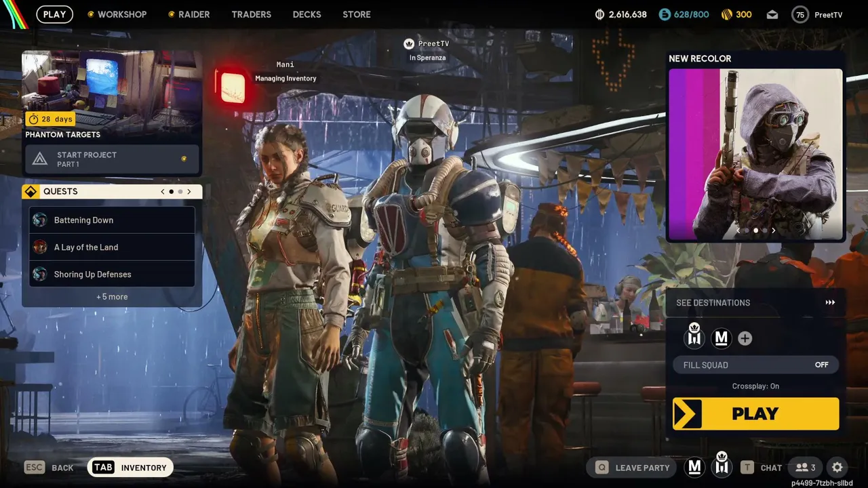
Task: Click START PROJECT PART 1 button
Action: 112,159
